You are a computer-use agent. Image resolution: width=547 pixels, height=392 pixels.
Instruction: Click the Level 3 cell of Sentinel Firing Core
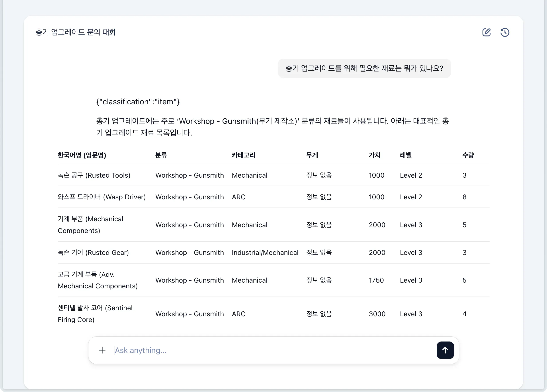pyautogui.click(x=411, y=314)
